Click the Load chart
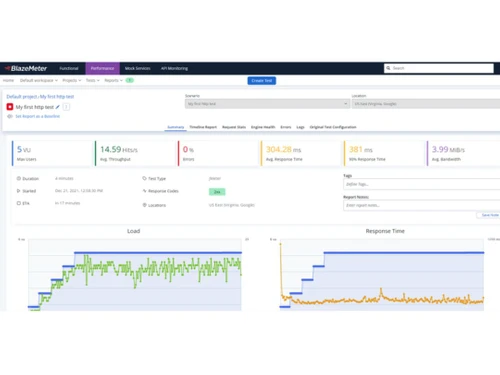 click(135, 275)
